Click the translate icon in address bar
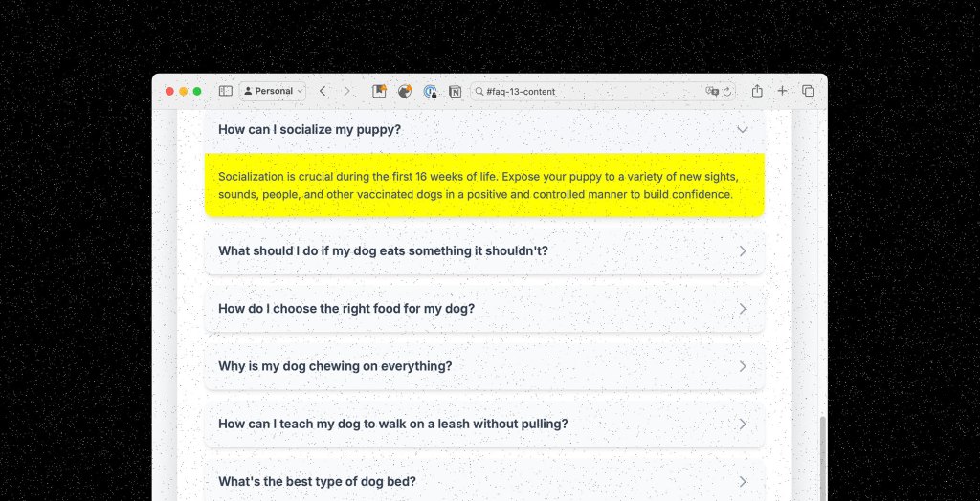 coord(711,91)
